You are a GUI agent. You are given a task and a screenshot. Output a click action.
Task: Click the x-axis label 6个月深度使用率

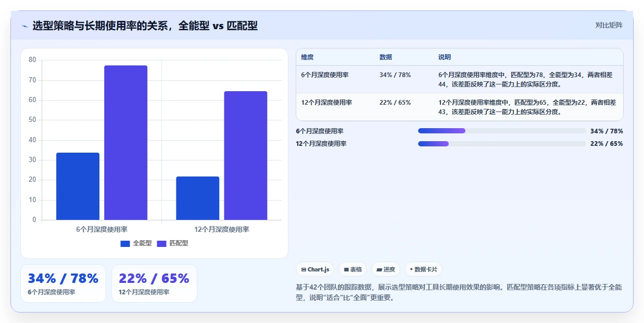click(x=102, y=229)
